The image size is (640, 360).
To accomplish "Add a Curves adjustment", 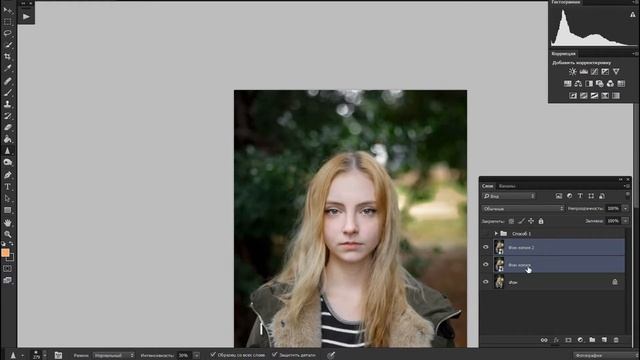I will click(594, 72).
